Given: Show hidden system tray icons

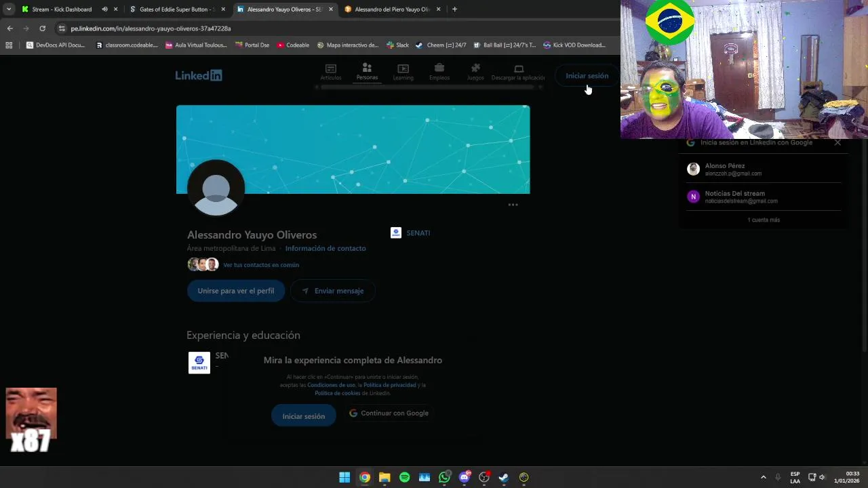Looking at the screenshot, I should click(x=763, y=477).
